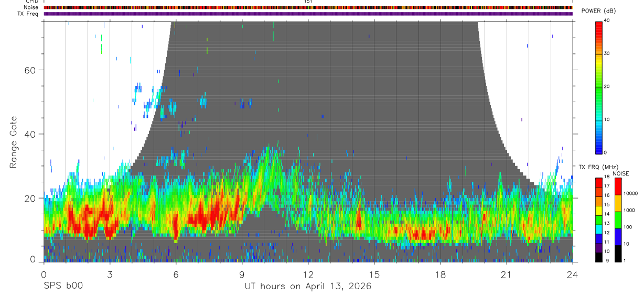Click the UT hours on April 13, 2026 axis title
Viewport: 644px width, 297px height.
pyautogui.click(x=308, y=287)
